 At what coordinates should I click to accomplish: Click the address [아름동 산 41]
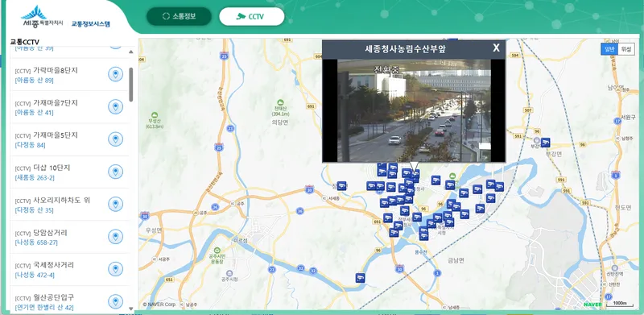[34, 113]
